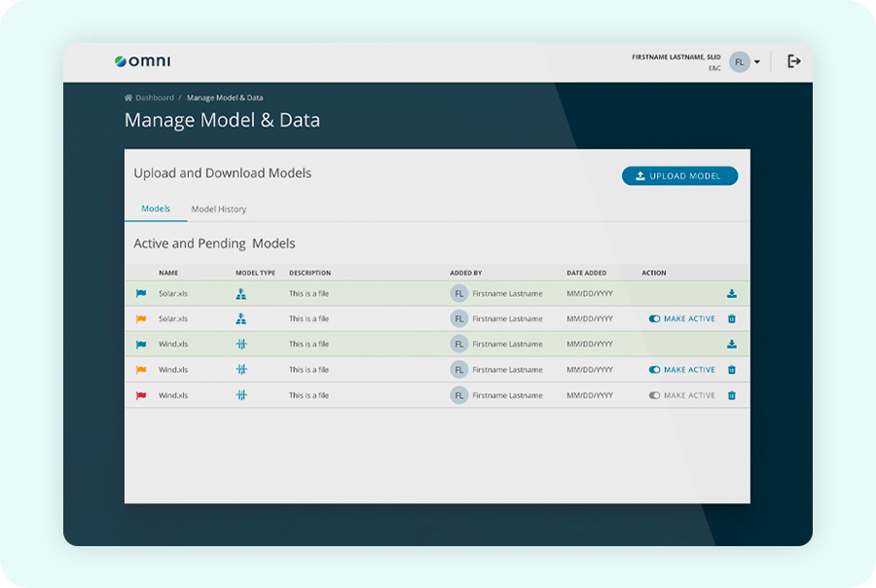Delete the red-flagged Wind.xls model
Image resolution: width=876 pixels, height=588 pixels.
pyautogui.click(x=732, y=395)
